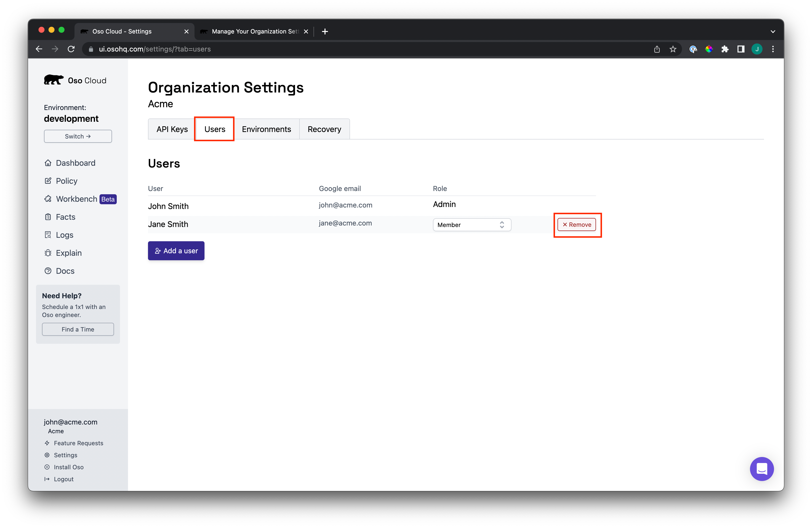This screenshot has height=528, width=812.
Task: Open the Dashboard home icon
Action: click(x=48, y=163)
